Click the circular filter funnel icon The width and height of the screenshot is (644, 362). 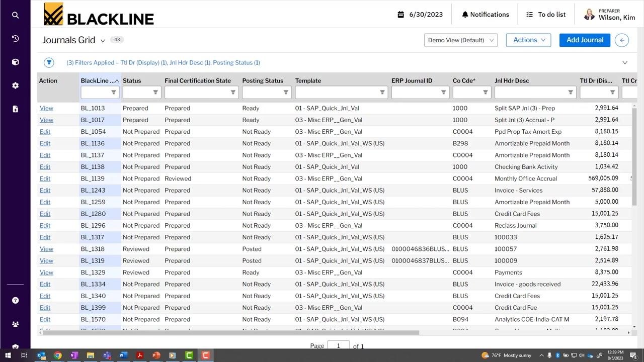tap(49, 63)
